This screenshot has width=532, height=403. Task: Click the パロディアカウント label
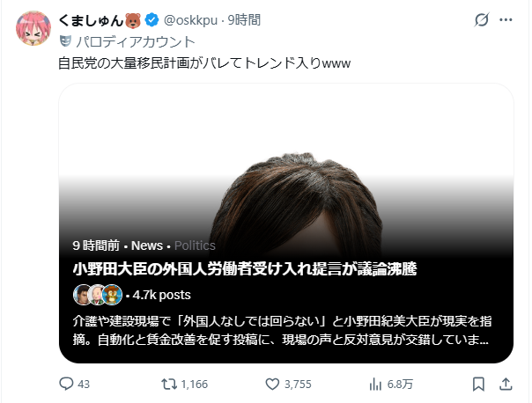136,42
